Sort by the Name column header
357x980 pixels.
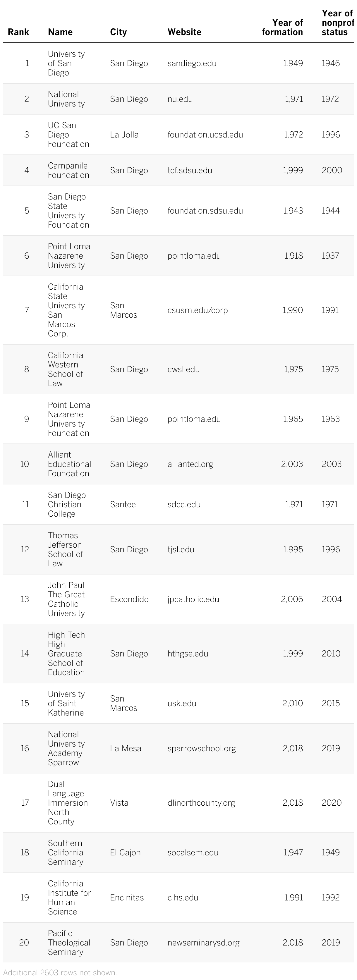click(x=60, y=32)
